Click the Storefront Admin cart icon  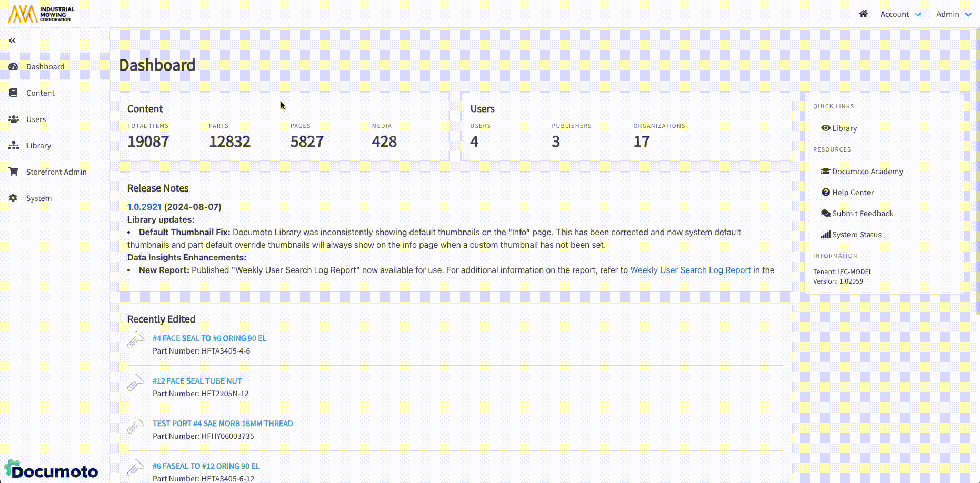[x=14, y=172]
